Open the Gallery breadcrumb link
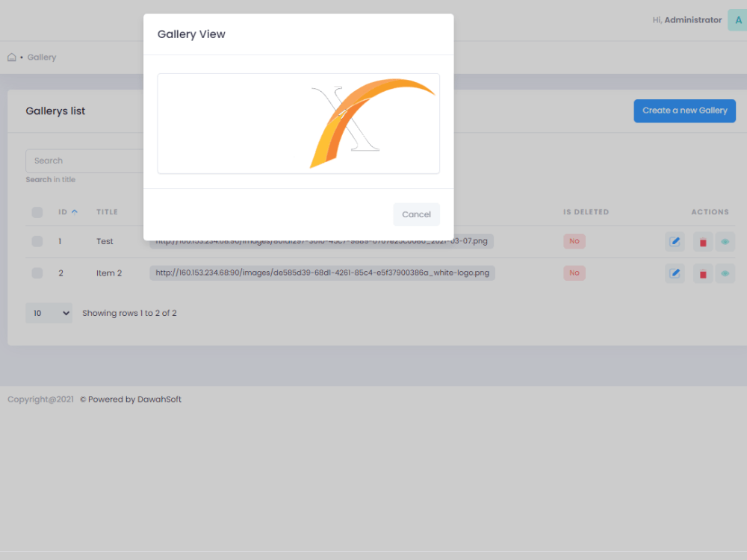The image size is (747, 560). click(42, 57)
